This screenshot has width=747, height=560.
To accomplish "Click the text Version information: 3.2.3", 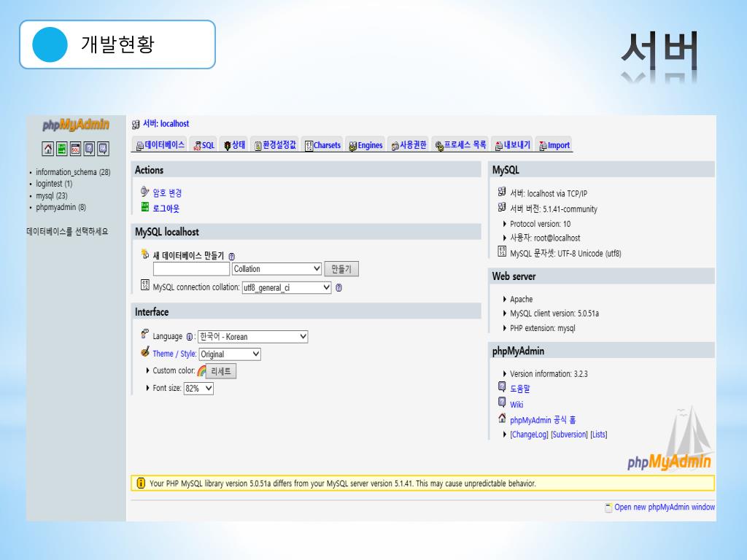I will click(x=549, y=374).
